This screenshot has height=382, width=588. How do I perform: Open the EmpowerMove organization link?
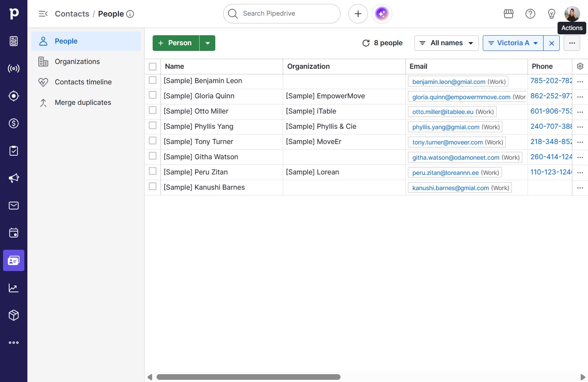pos(325,96)
